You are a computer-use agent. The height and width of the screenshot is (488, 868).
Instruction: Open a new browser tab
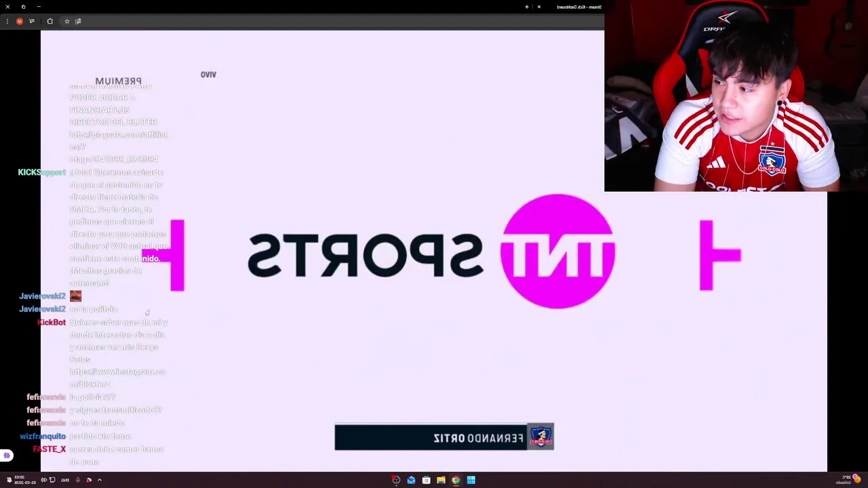(x=526, y=7)
